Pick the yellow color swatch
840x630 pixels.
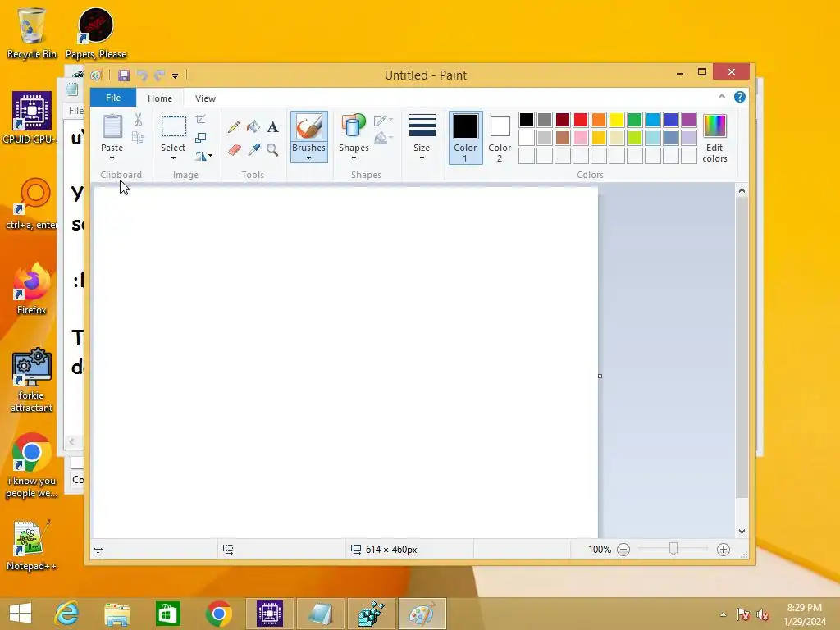(x=617, y=120)
